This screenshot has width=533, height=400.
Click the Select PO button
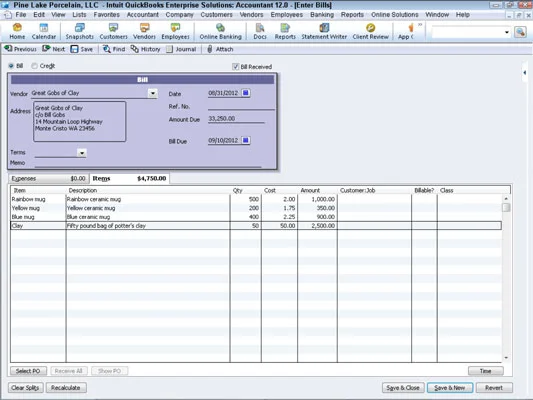(28, 371)
